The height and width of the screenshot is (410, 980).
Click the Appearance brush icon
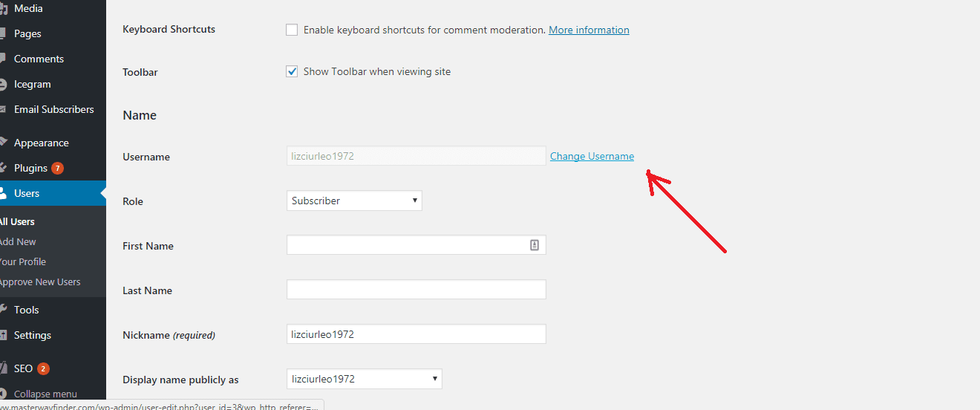point(3,143)
